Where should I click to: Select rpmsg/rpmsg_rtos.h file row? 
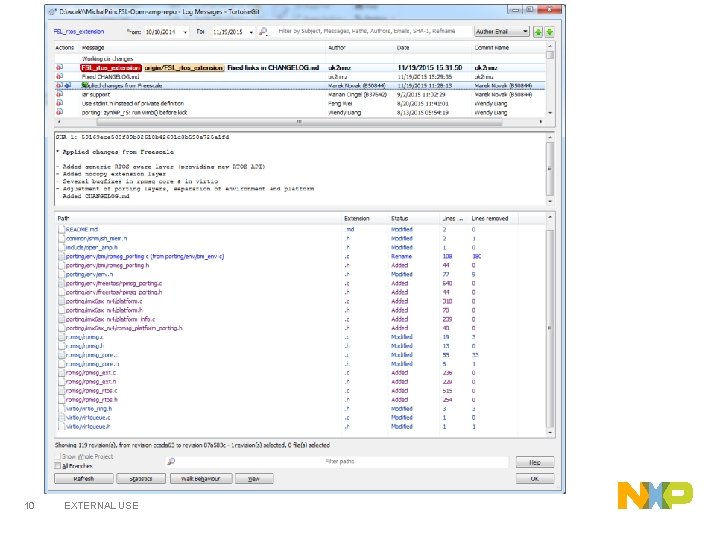(300, 399)
